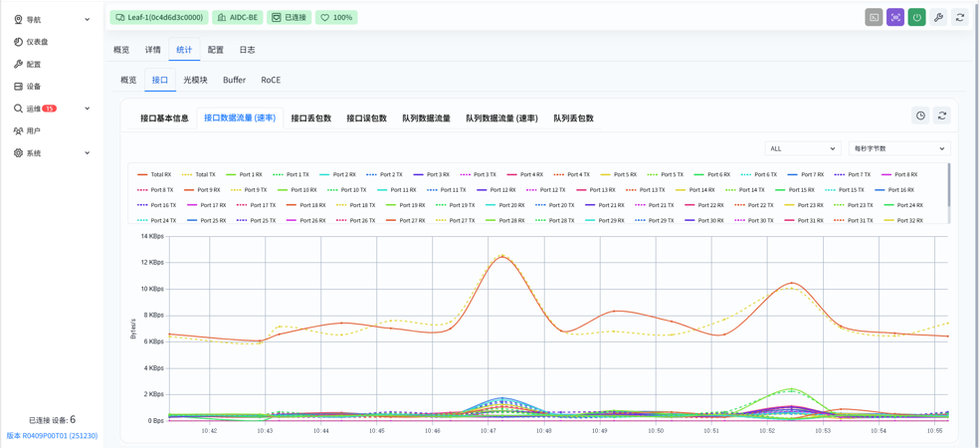This screenshot has width=980, height=448.
Task: Open 用户 users in the sidebar
Action: (x=28, y=130)
